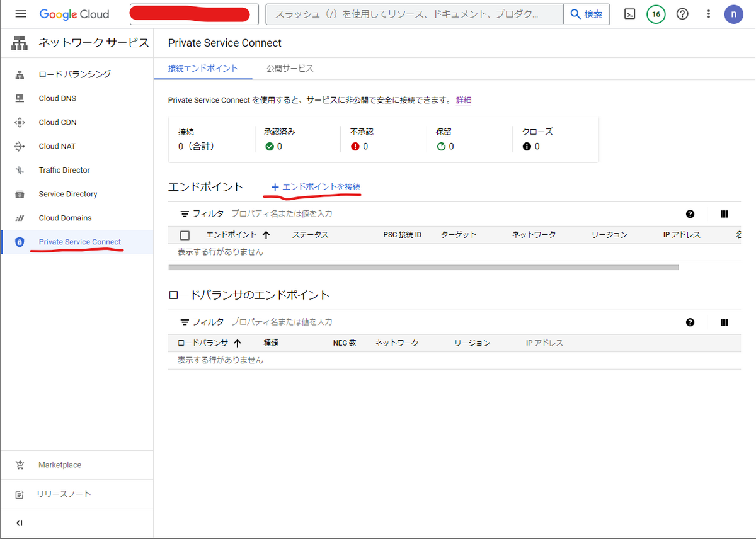This screenshot has height=539, width=756.
Task: Open column options for load balancer table
Action: click(x=724, y=322)
